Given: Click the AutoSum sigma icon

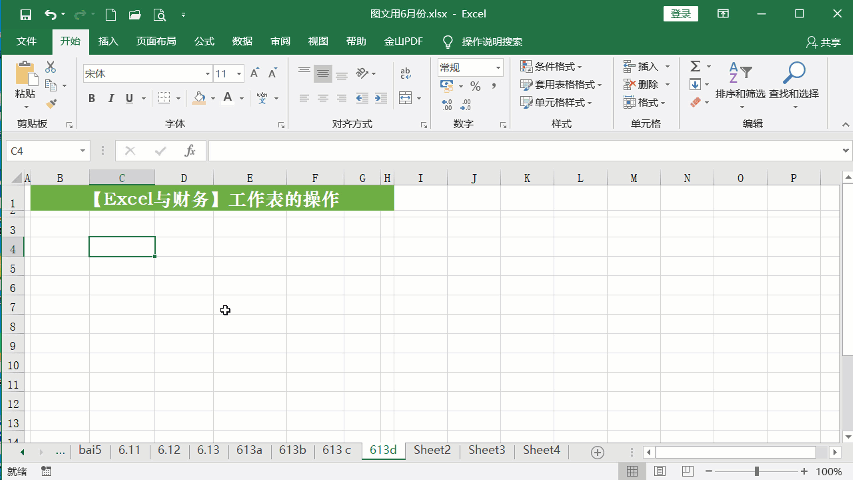Looking at the screenshot, I should click(x=695, y=66).
